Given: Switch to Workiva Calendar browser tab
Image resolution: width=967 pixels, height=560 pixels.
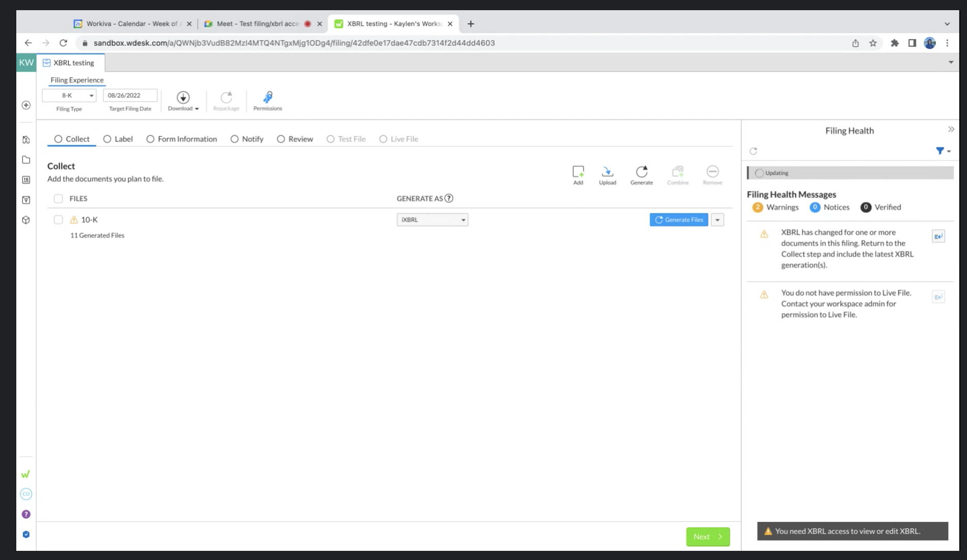Looking at the screenshot, I should tap(131, 24).
